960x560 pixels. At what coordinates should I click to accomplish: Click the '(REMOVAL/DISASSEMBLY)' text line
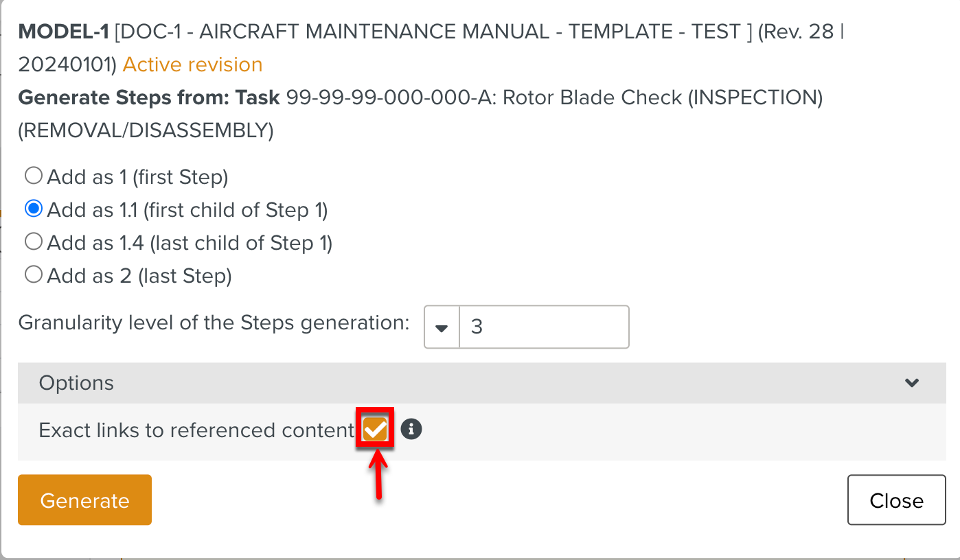coord(146,130)
